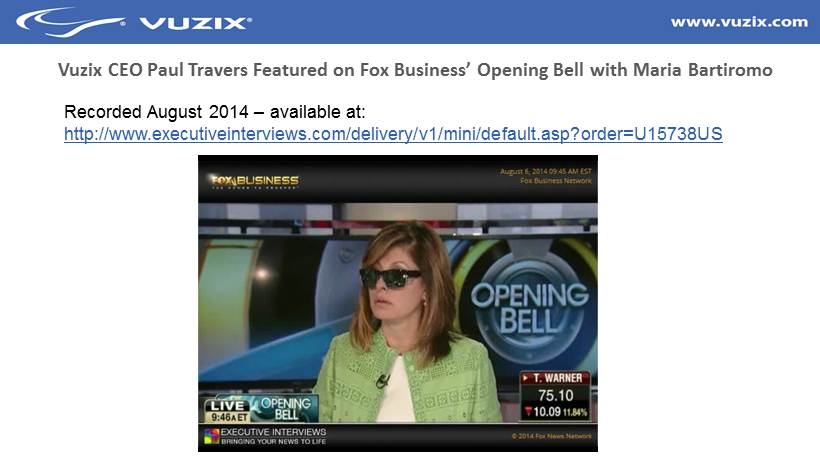The width and height of the screenshot is (820, 461).
Task: Click the video timestamp August 6, 2014
Action: tap(545, 171)
